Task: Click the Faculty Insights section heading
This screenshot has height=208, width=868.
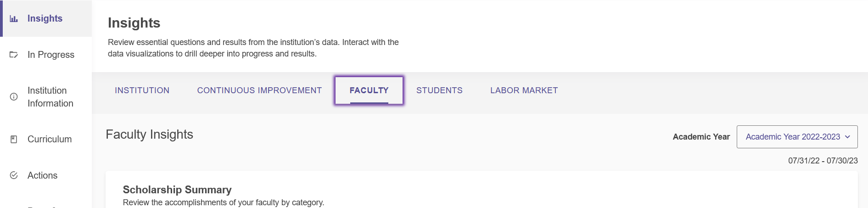Action: pos(149,135)
